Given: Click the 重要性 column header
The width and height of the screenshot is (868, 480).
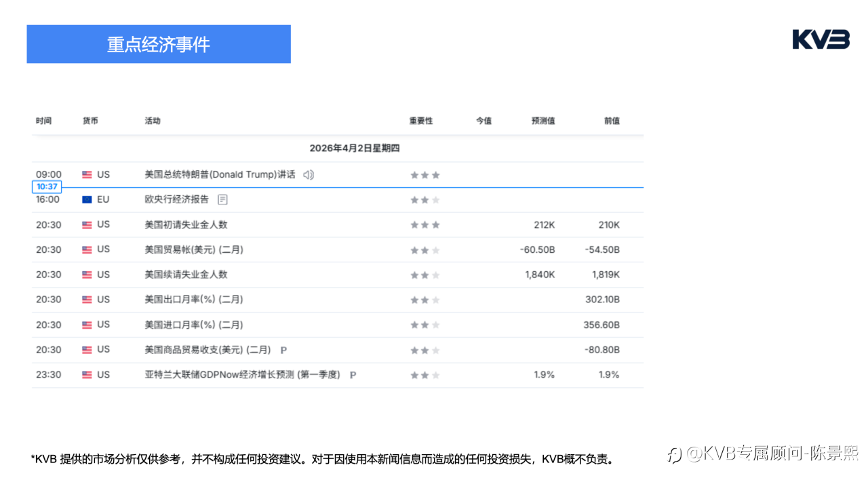Looking at the screenshot, I should tap(420, 121).
